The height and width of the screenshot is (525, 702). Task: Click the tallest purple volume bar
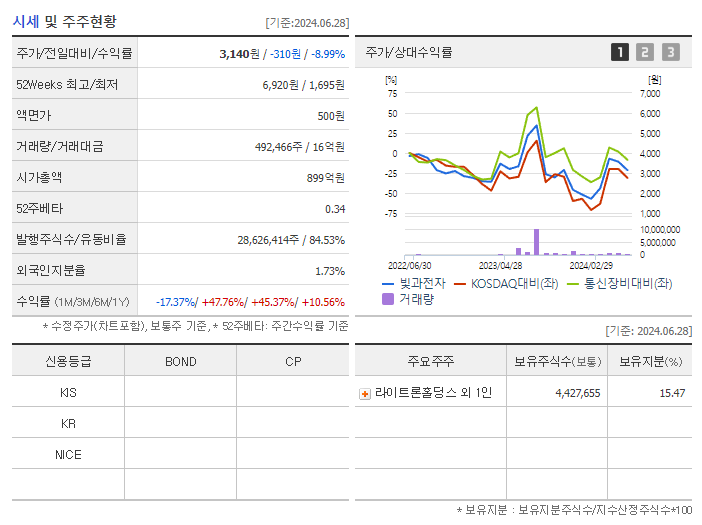pyautogui.click(x=536, y=242)
